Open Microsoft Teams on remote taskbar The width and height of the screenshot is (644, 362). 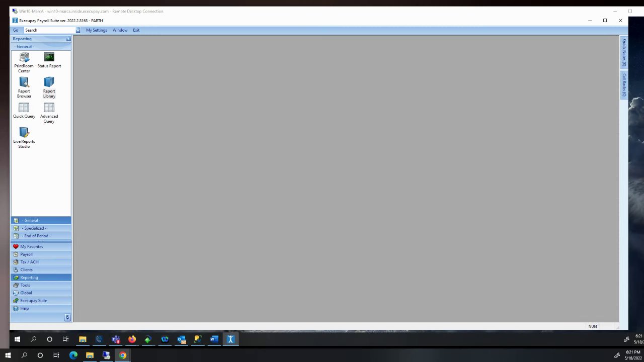click(x=116, y=339)
